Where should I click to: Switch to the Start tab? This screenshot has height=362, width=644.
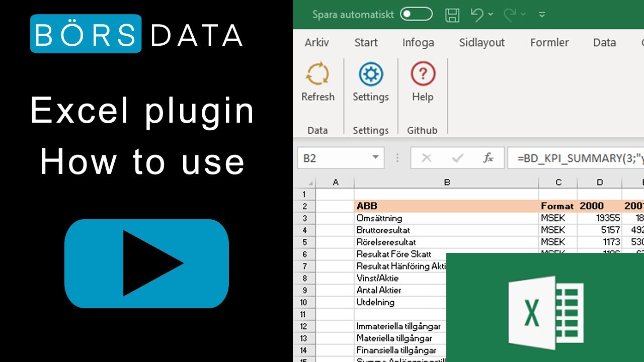tap(366, 43)
